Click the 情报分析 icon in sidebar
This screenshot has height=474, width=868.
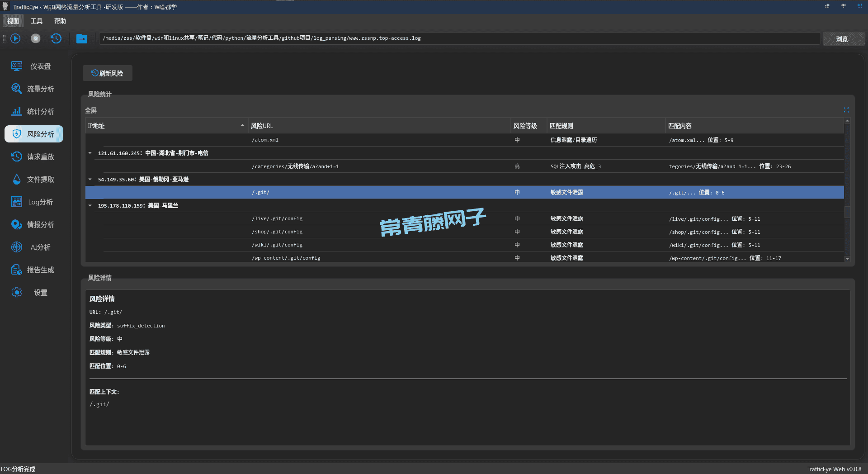[x=17, y=224]
